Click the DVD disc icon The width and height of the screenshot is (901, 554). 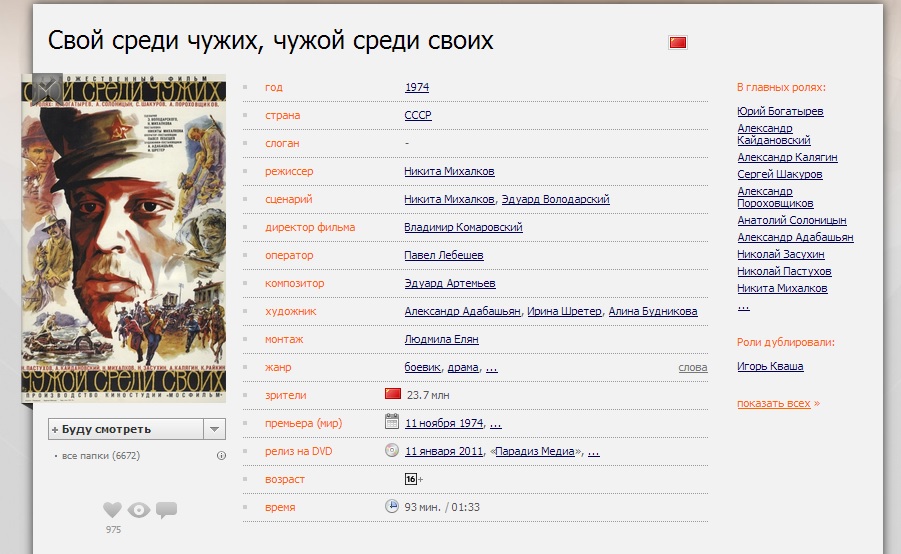pos(392,450)
